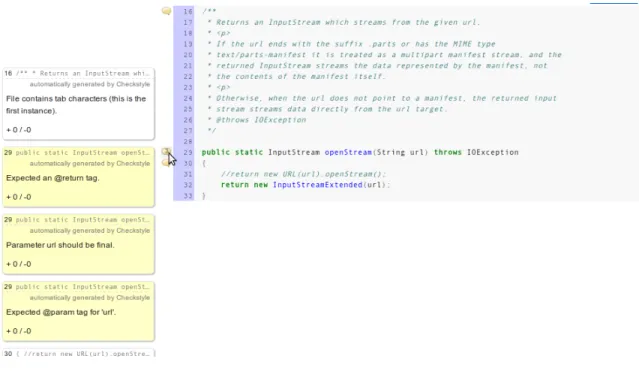Click 'automatically generated by Checkstyle' on 'should be final' card
Screen dimensions: 639x371
coord(90,231)
